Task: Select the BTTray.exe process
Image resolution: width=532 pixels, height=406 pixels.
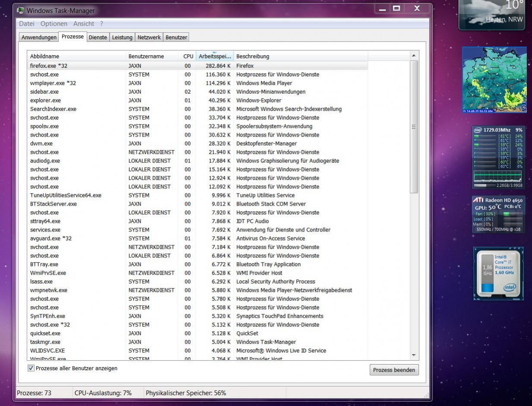Action: (197, 264)
